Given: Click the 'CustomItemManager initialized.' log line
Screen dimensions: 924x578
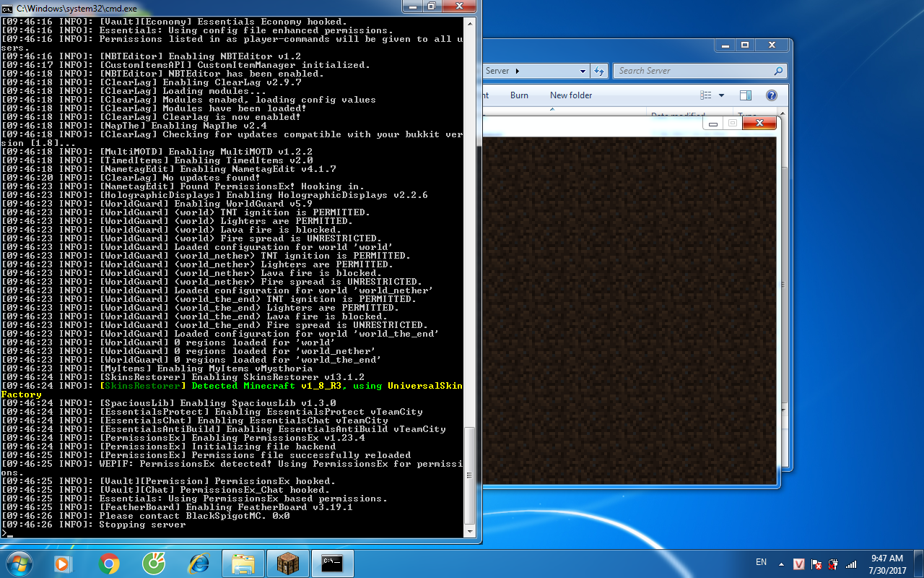Looking at the screenshot, I should click(186, 65).
